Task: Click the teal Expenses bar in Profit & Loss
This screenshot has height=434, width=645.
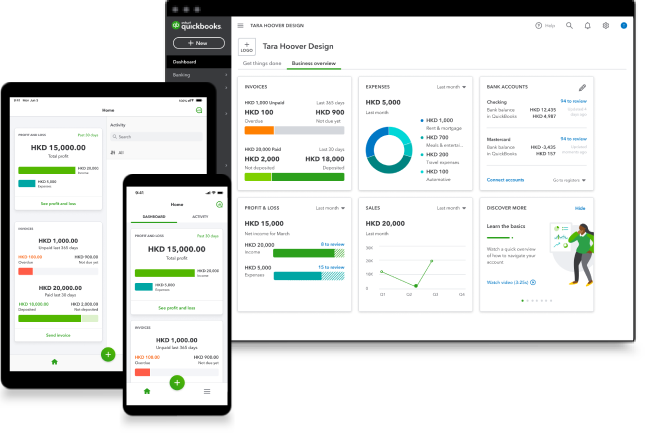Action: [297, 276]
